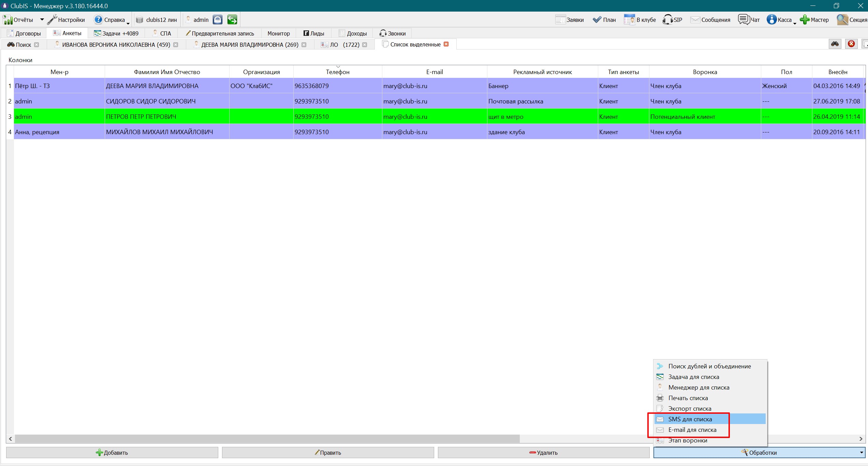The image size is (868, 466).
Task: Click Рекламный источник column header
Action: click(x=542, y=72)
